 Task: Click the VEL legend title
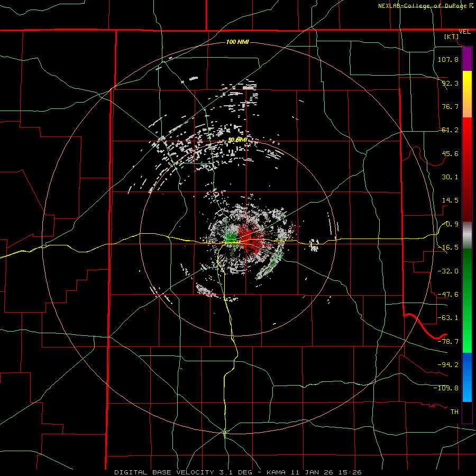coord(464,32)
